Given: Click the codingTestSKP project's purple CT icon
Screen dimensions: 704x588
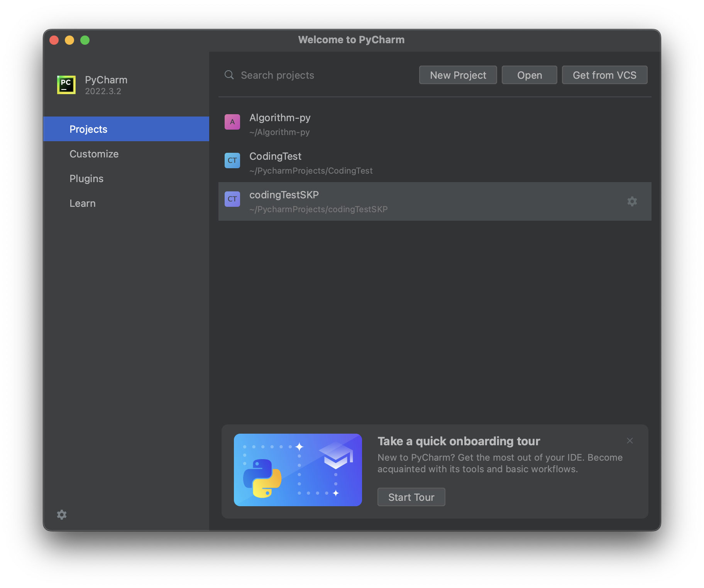Looking at the screenshot, I should [232, 199].
